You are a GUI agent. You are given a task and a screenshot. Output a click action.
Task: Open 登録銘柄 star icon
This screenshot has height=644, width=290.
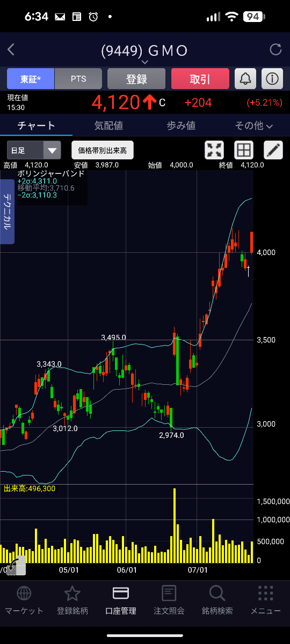(72, 593)
